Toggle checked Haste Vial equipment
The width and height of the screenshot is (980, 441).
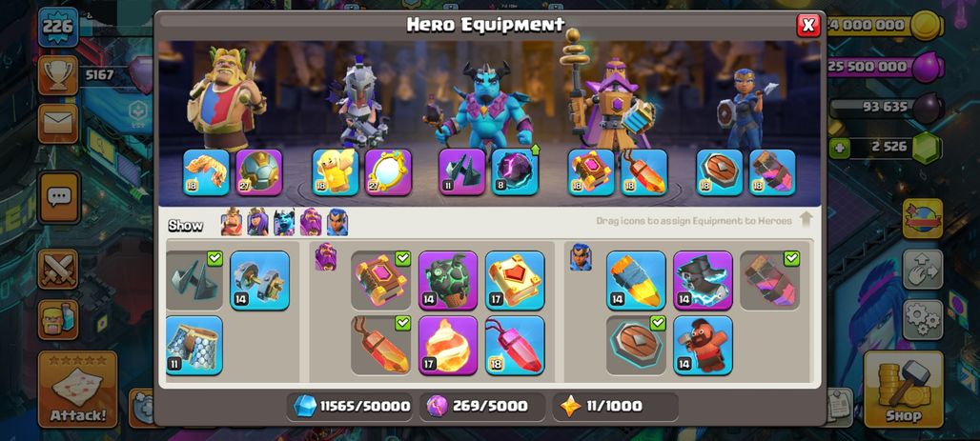click(770, 280)
